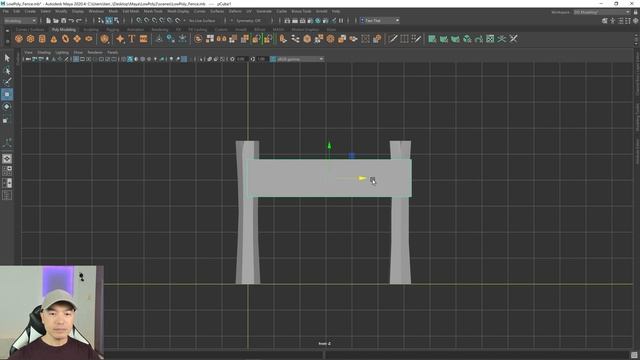Click the yellow X-axis move manipulator arrow

(x=362, y=178)
